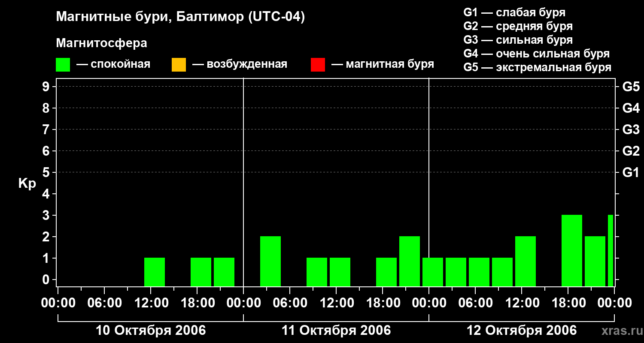
Task: Click the date label '10 Октября 2006'
Action: coord(151,331)
